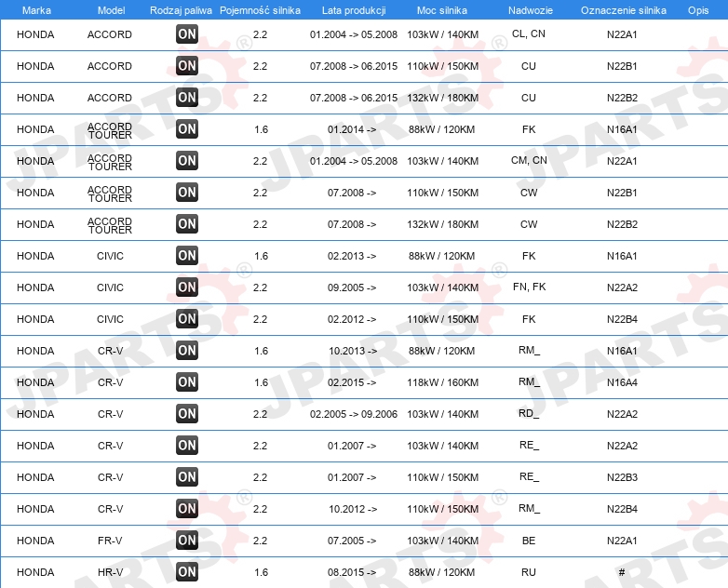Select the 'HR-V' model cell
Screen dimensions: 728x588
pos(110,572)
